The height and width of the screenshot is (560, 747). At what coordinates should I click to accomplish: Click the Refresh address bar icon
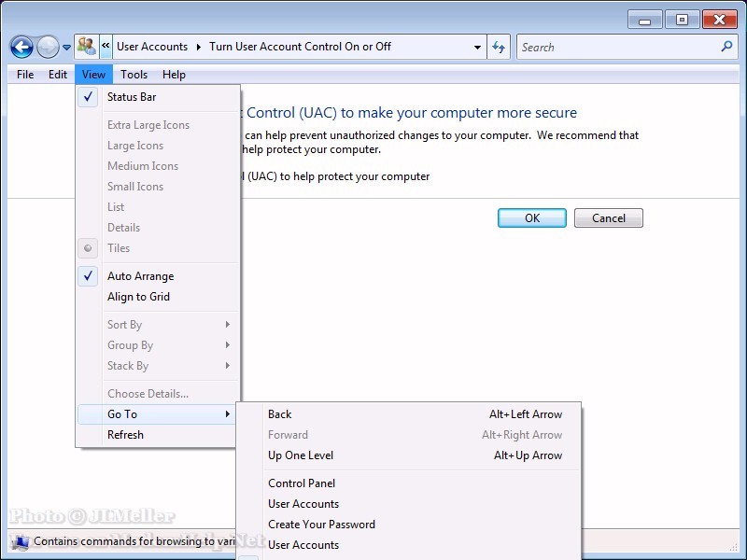pyautogui.click(x=499, y=47)
